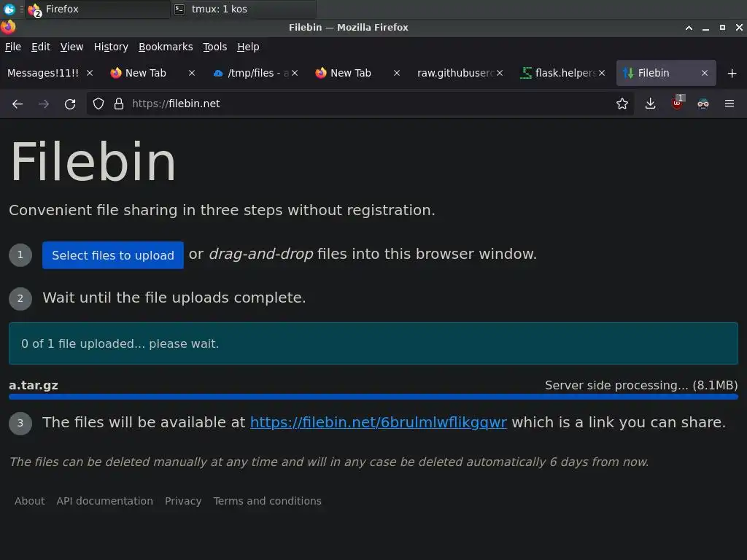Reload the Filebin page
The height and width of the screenshot is (560, 747).
click(70, 104)
